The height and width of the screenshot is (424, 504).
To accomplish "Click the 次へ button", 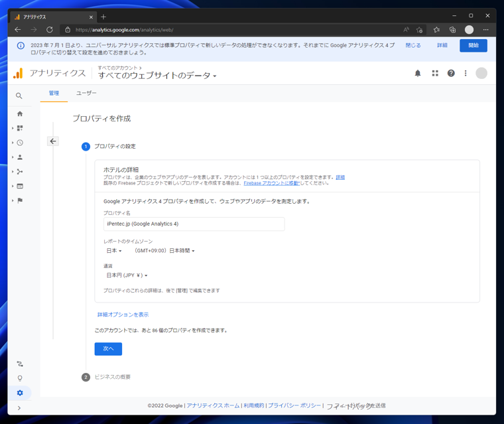I will [108, 349].
